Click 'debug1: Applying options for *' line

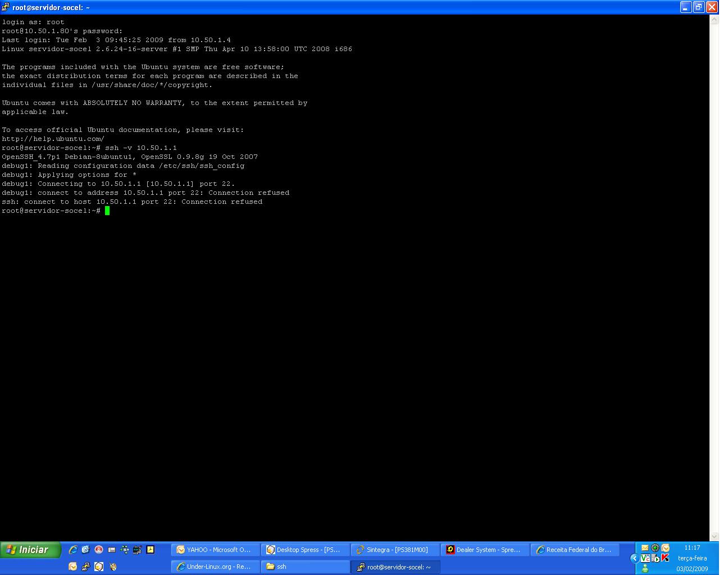point(69,175)
